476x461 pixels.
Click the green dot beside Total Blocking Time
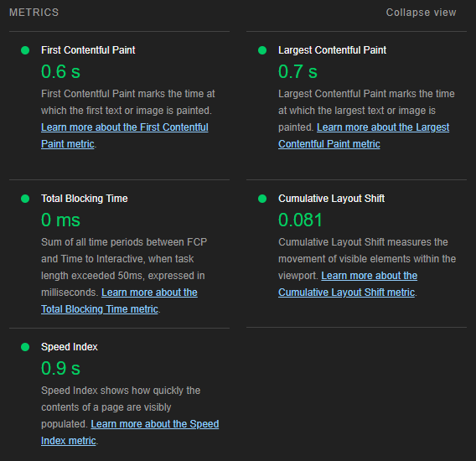click(x=25, y=199)
